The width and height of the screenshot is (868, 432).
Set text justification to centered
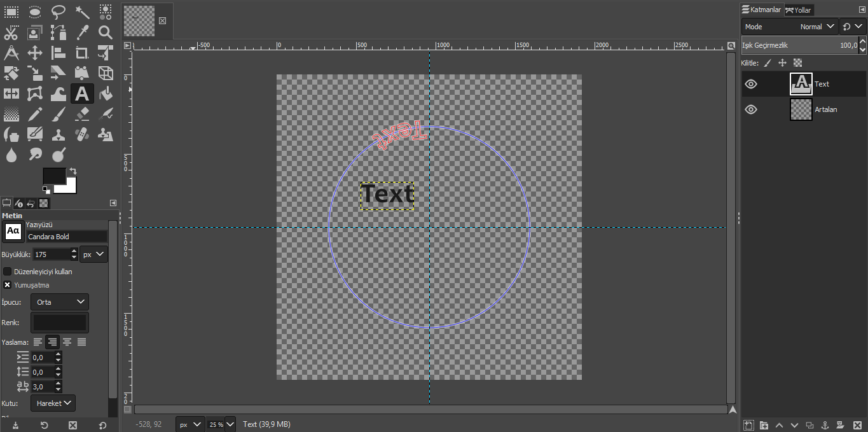coord(67,342)
